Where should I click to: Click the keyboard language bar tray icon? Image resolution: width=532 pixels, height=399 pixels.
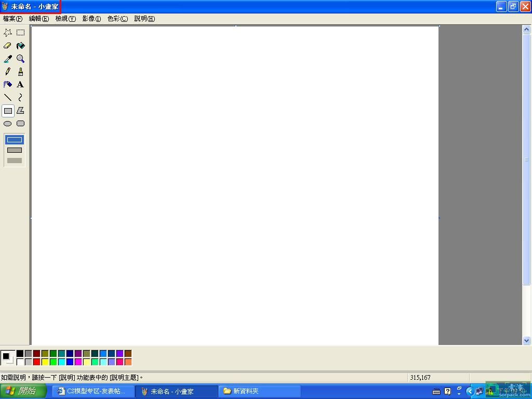(436, 392)
